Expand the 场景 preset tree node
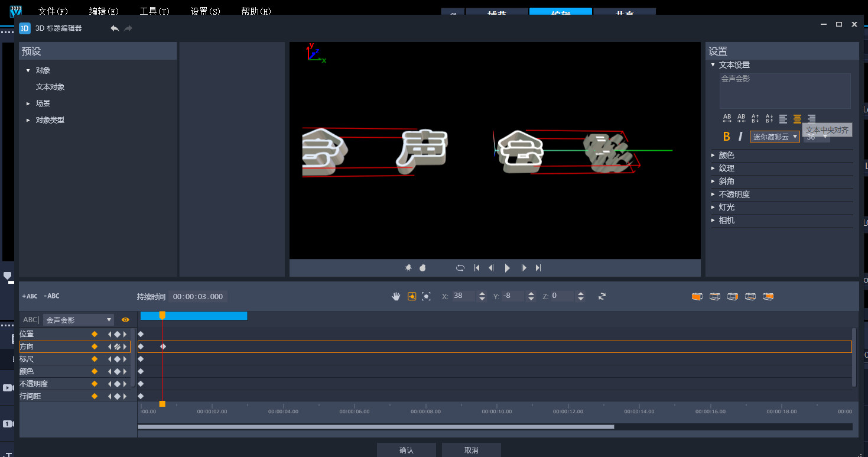Viewport: 868px width, 457px height. tap(28, 103)
